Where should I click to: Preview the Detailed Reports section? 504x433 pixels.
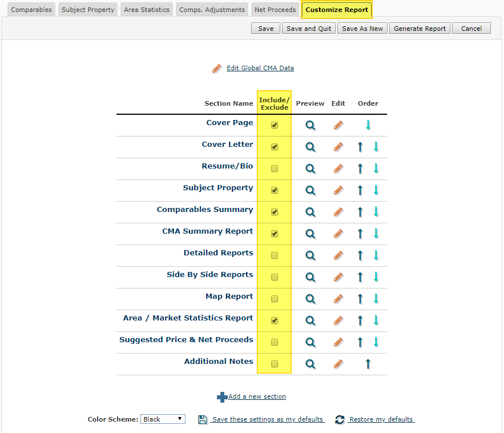point(310,255)
